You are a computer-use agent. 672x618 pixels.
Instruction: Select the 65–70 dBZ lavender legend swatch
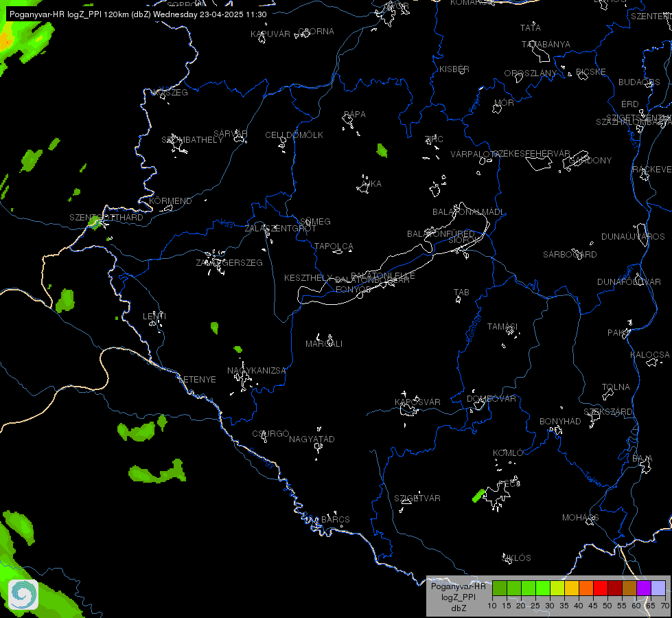click(x=658, y=588)
